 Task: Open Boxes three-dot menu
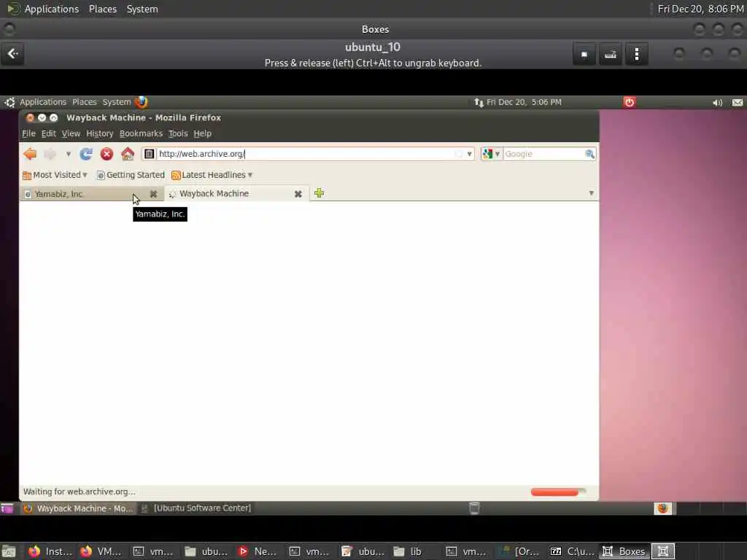(x=636, y=54)
